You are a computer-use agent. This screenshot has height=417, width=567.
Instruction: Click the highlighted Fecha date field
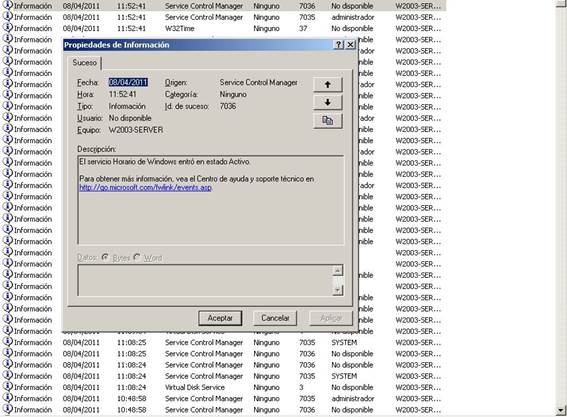click(x=128, y=82)
